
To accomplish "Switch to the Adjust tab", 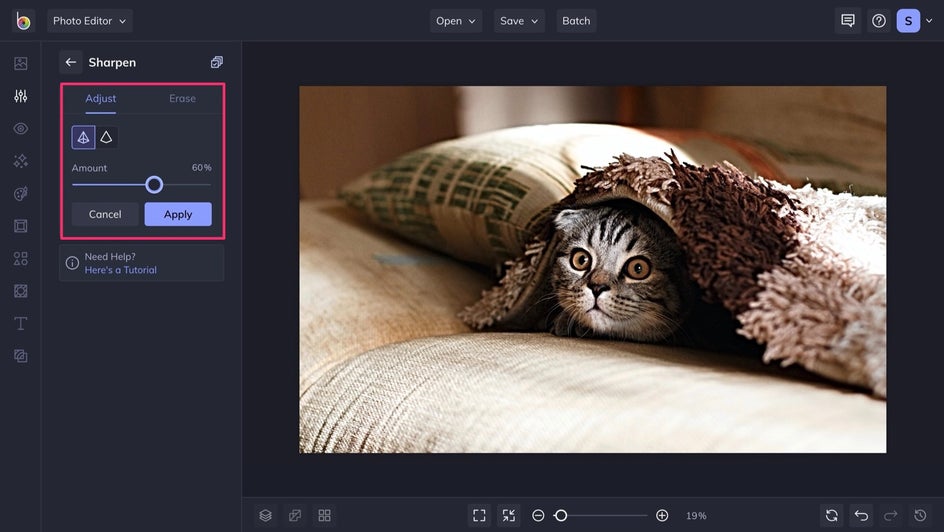I will (101, 98).
